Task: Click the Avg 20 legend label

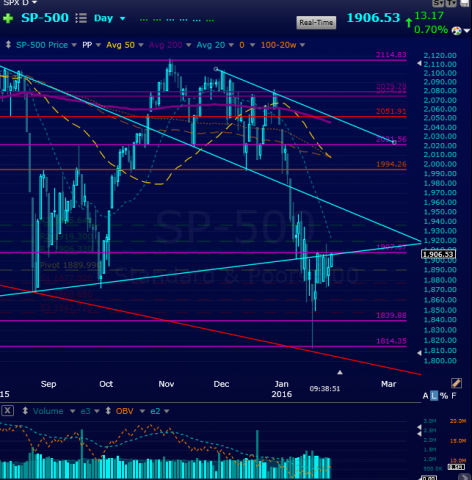Action: tap(211, 45)
